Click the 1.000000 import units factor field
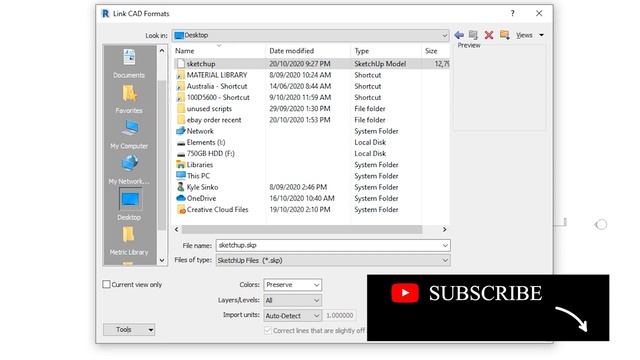The height and width of the screenshot is (360, 640). coord(340,316)
